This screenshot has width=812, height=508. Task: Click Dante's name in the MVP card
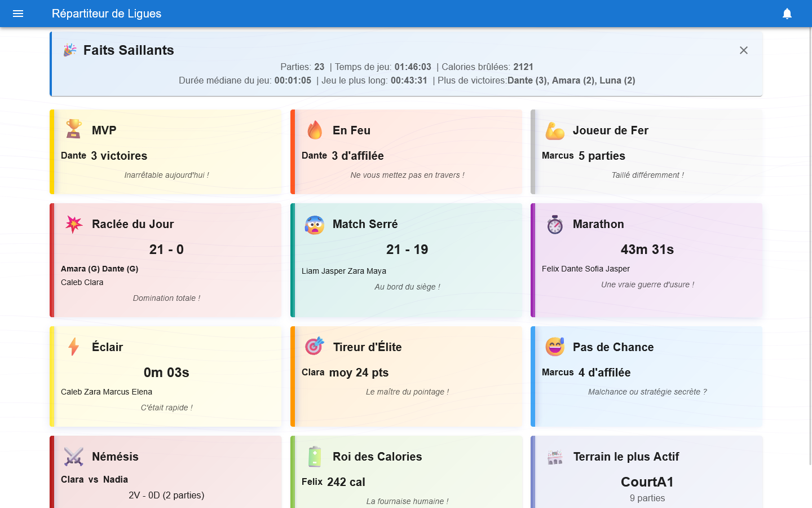point(73,156)
